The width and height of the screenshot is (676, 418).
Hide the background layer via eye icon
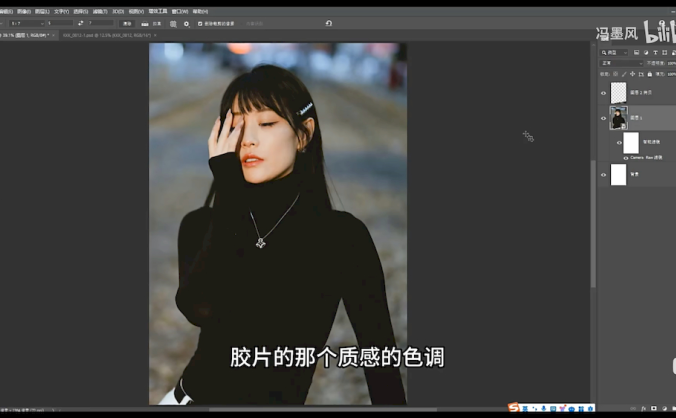603,175
